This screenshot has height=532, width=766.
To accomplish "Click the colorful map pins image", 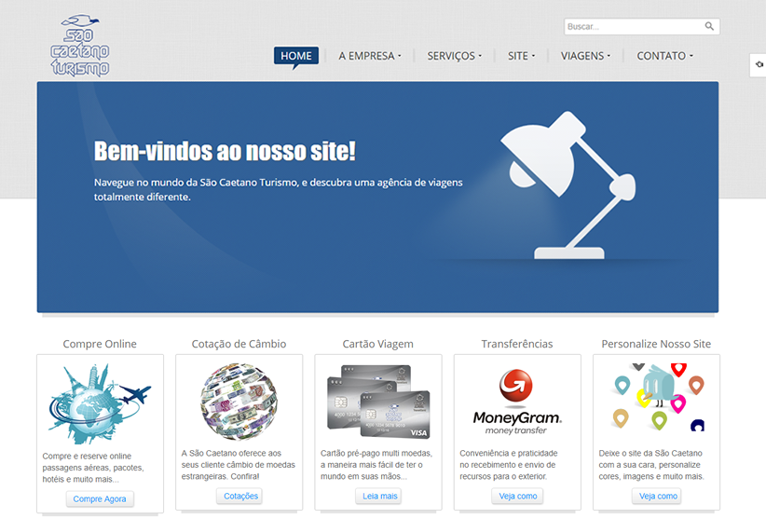I will (656, 399).
